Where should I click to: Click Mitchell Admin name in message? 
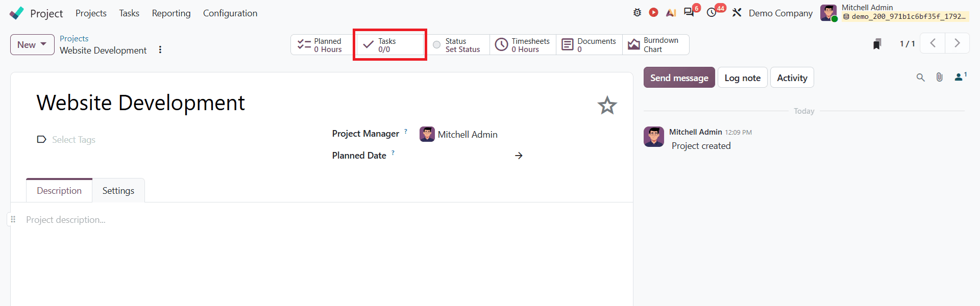pos(695,132)
